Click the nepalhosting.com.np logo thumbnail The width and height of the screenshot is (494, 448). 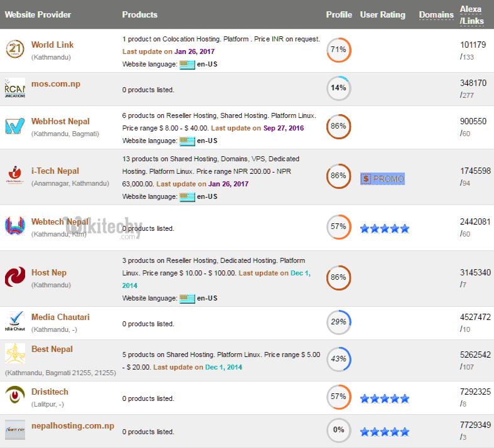point(15,430)
